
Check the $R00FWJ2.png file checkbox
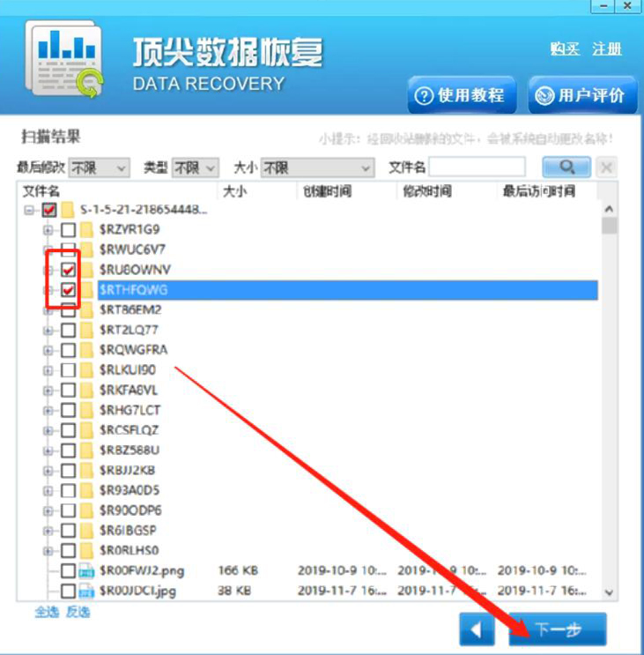pos(68,570)
